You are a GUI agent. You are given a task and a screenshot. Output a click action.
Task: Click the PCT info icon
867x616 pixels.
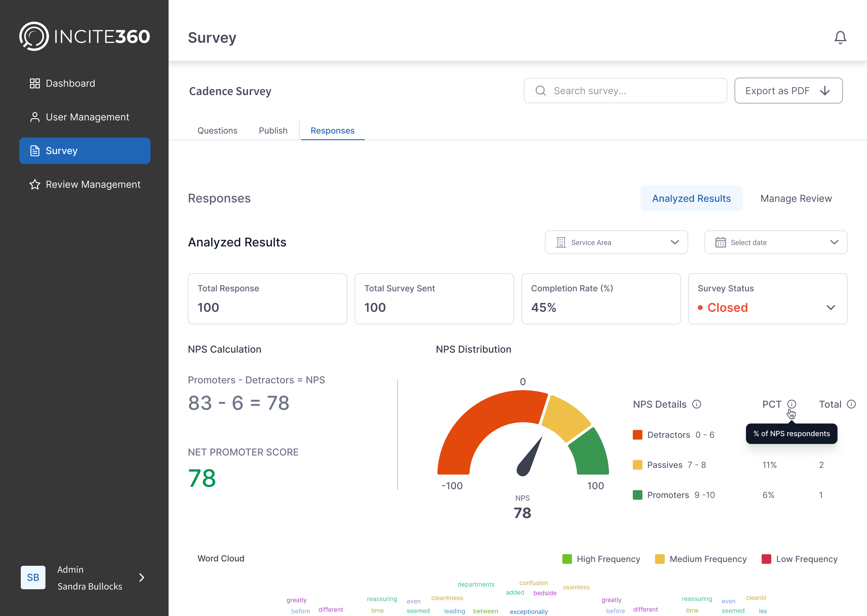coord(791,404)
